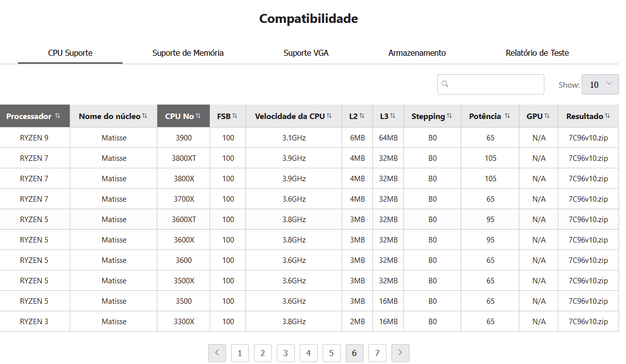Click the 3300X cell
Image resolution: width=626 pixels, height=364 pixels.
[x=183, y=322]
